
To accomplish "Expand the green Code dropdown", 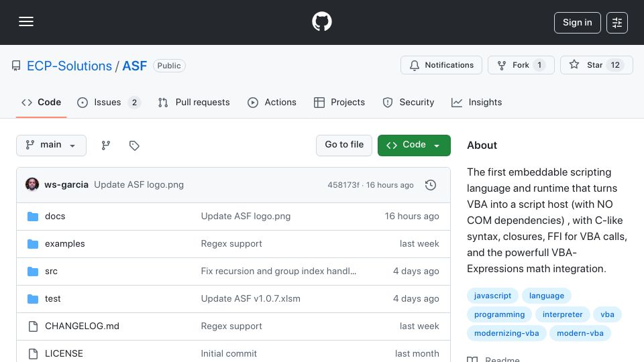I will (414, 145).
